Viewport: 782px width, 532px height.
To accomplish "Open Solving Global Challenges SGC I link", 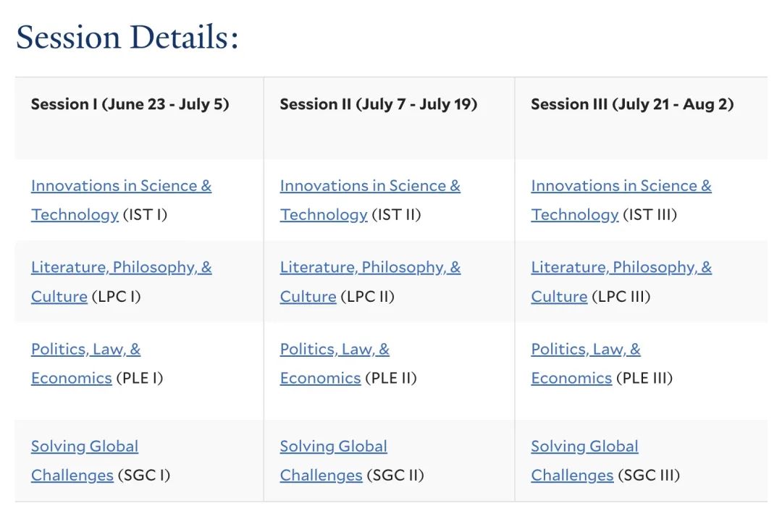I will tap(85, 460).
